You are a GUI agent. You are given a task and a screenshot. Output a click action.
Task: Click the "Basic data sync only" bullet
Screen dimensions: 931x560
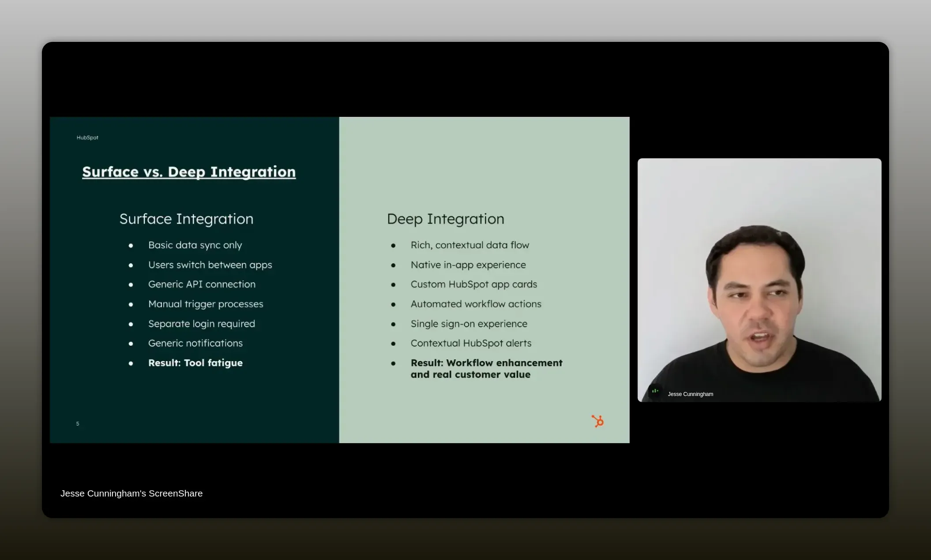[x=195, y=245]
